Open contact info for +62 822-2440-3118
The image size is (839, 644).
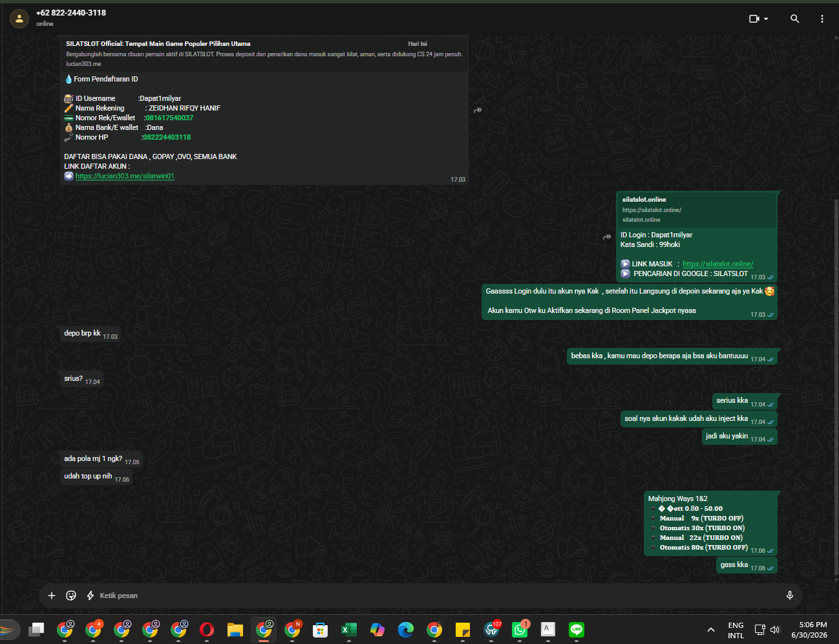click(x=71, y=13)
